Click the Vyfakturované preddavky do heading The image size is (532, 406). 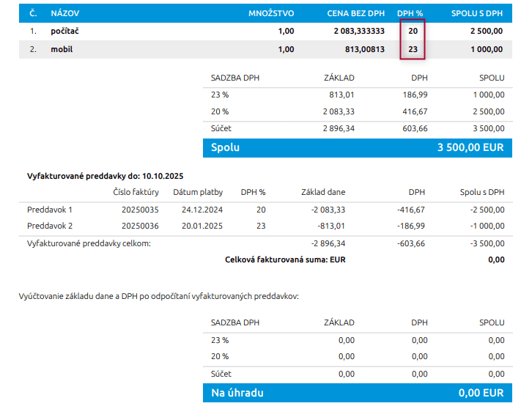click(105, 176)
